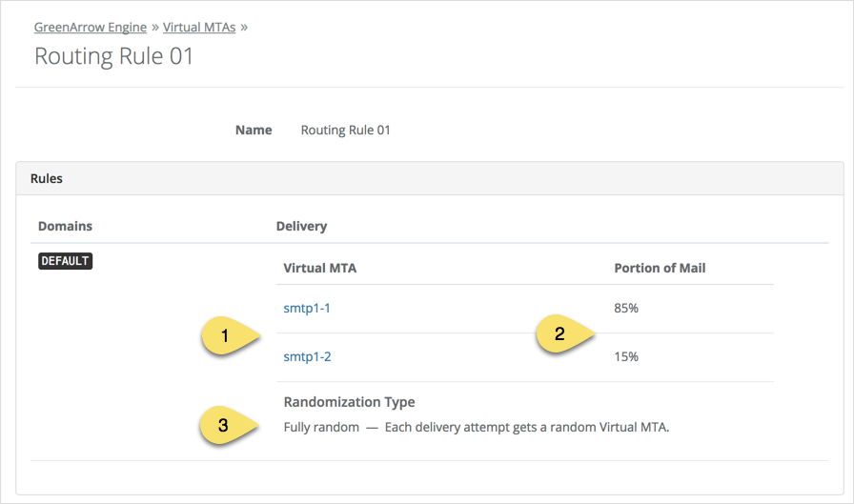Click the DEFAULT domain badge
Screen dimensions: 854x504
coord(65,261)
